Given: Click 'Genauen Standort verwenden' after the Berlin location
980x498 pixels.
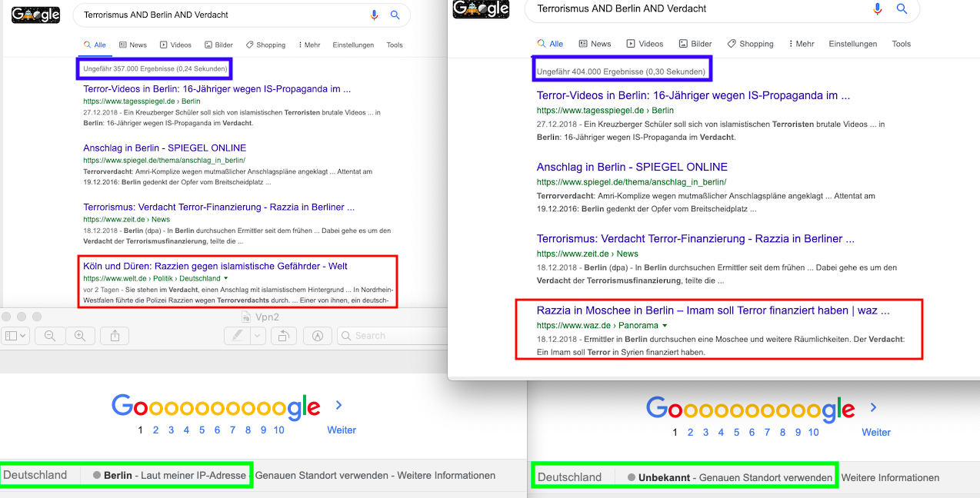Looking at the screenshot, I should [x=322, y=476].
